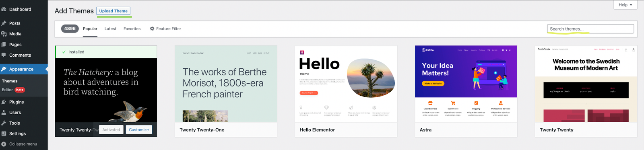
Task: Focus the Search themes input field
Action: pos(590,29)
